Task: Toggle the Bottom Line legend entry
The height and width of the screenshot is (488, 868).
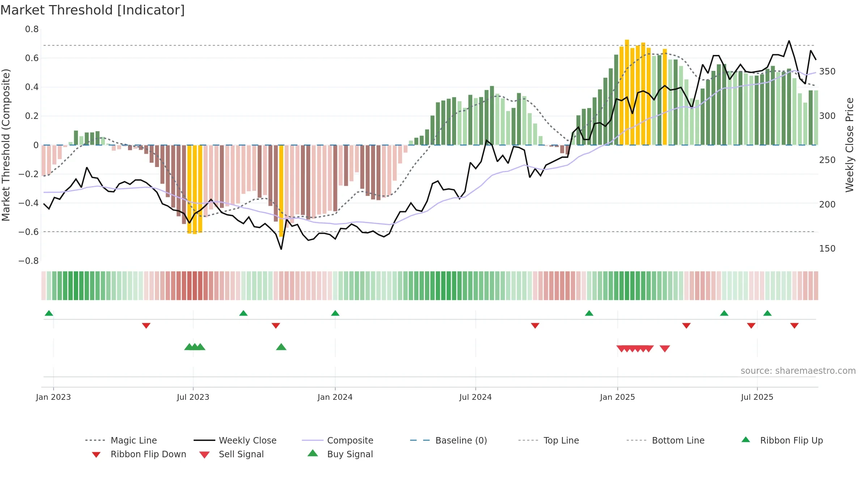Action: click(665, 440)
